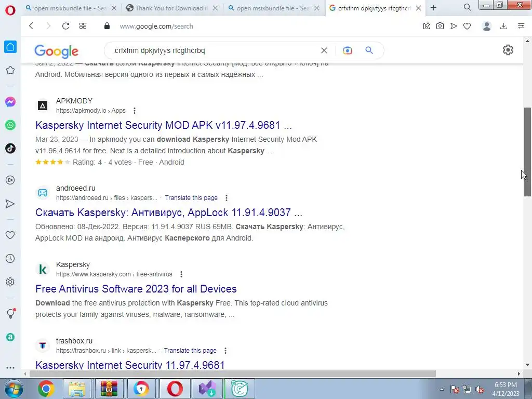Add page to bookmarks with heart icon
Screen dimensions: 532x399
(467, 26)
